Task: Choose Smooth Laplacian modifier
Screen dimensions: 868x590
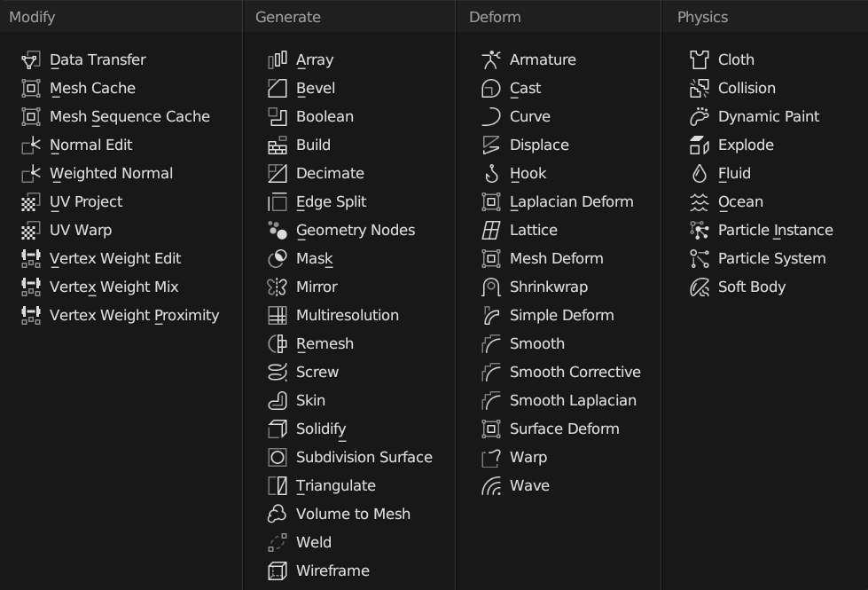Action: [x=559, y=400]
